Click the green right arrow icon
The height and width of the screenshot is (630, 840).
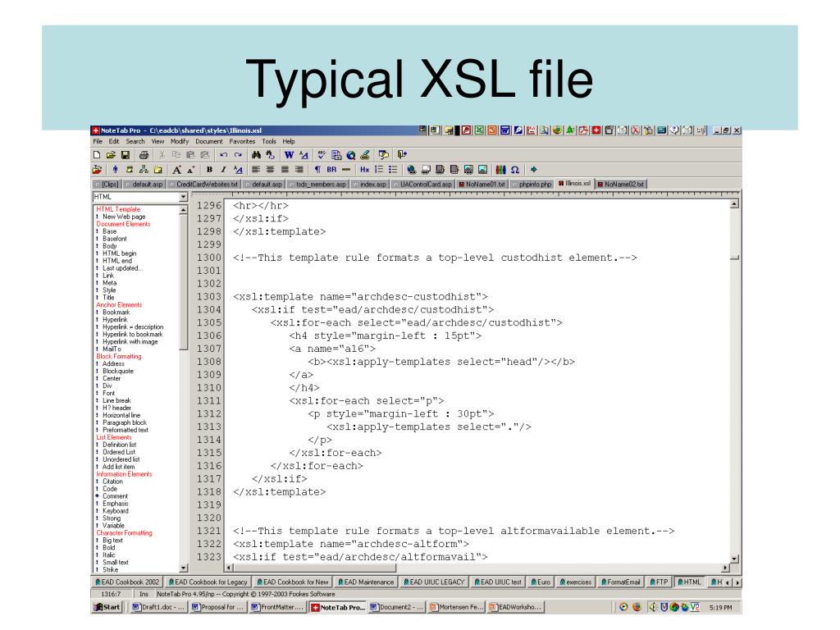[x=533, y=170]
